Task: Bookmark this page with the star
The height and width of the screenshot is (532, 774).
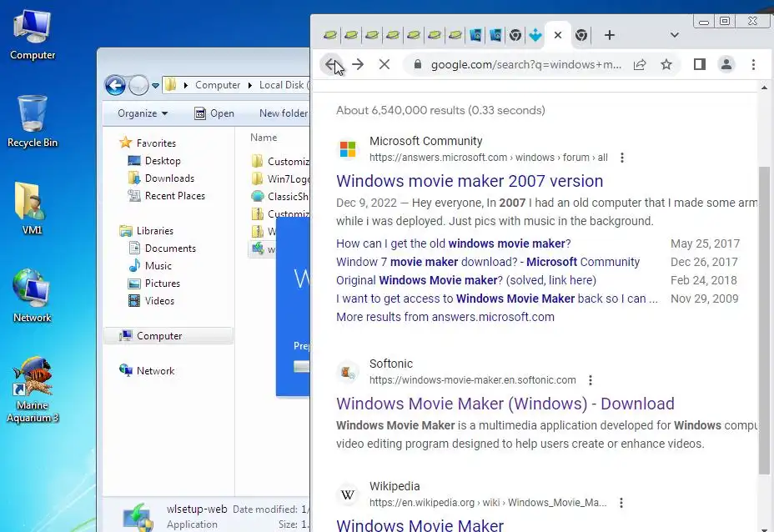Action: [666, 65]
